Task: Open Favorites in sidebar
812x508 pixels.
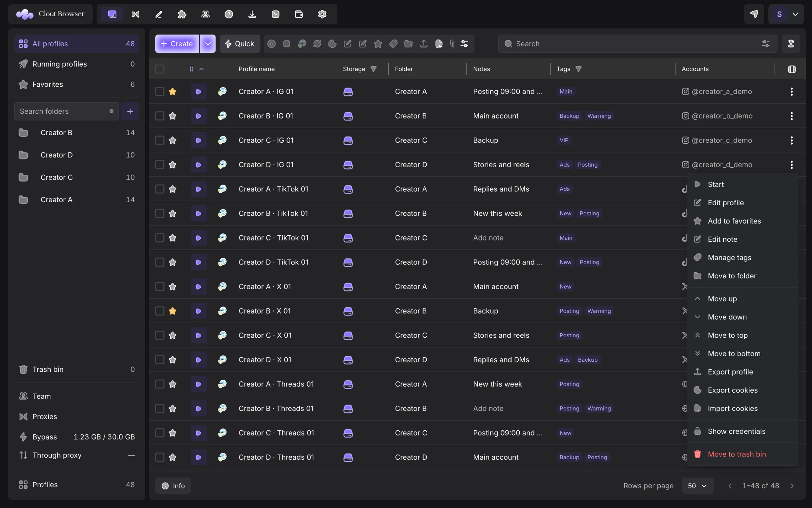Action: point(77,84)
